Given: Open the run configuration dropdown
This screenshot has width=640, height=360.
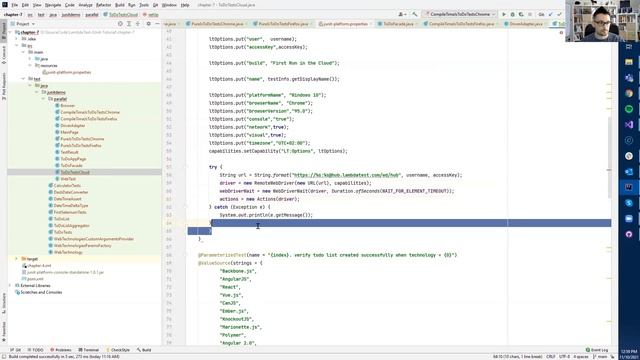Looking at the screenshot, I should coord(460,14).
